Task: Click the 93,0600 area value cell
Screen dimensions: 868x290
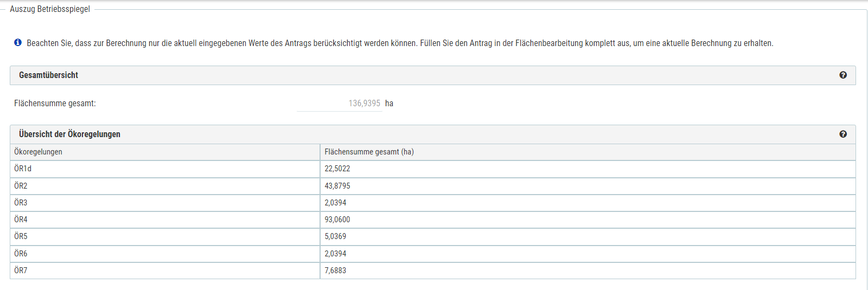Action: (337, 220)
